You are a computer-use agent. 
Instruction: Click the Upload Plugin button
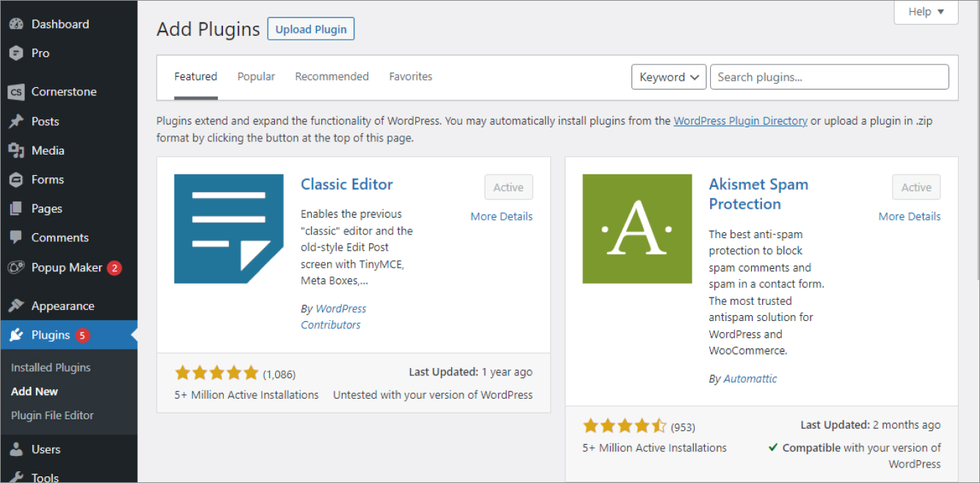pyautogui.click(x=311, y=29)
